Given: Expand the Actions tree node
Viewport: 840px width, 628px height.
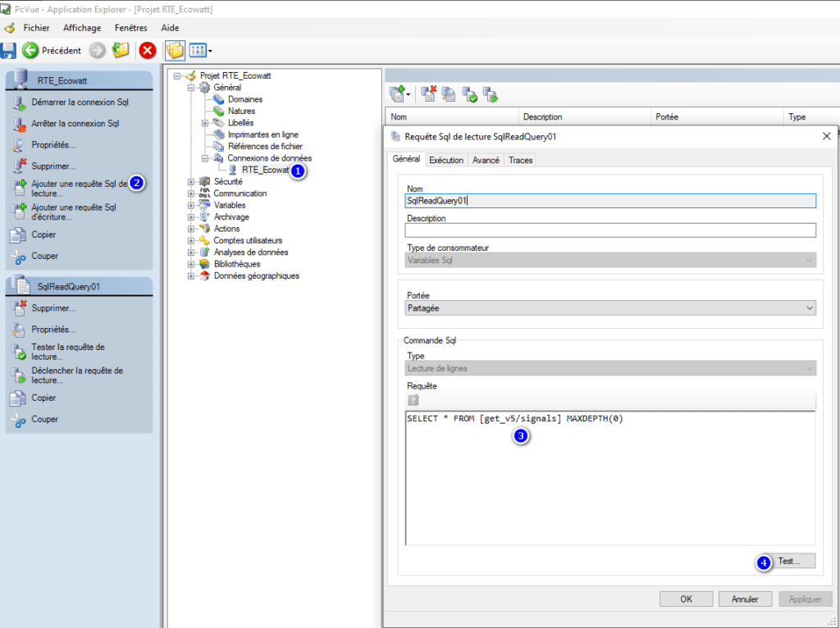Looking at the screenshot, I should coord(190,229).
